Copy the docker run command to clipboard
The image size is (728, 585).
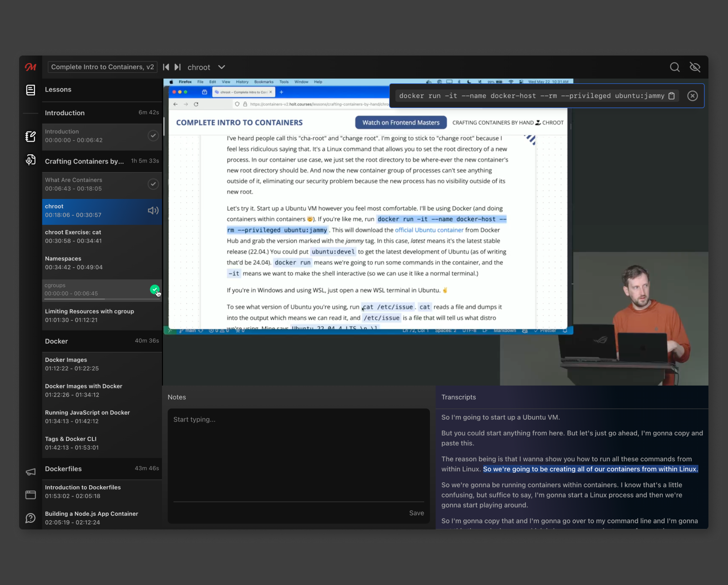672,96
